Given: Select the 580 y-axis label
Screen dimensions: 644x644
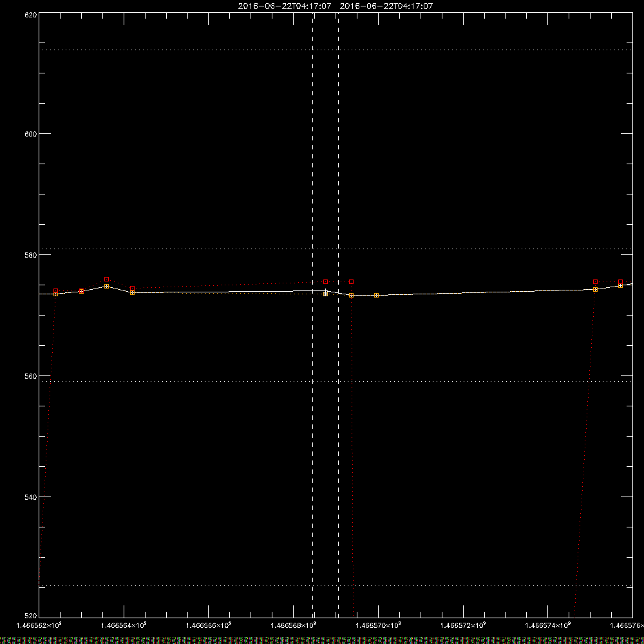Looking at the screenshot, I should pos(31,255).
